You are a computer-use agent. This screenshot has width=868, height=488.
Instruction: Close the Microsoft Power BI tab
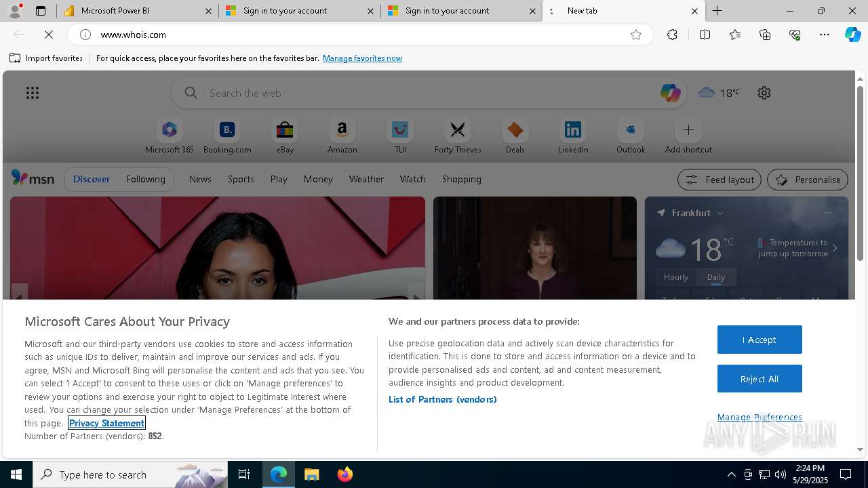click(x=209, y=11)
